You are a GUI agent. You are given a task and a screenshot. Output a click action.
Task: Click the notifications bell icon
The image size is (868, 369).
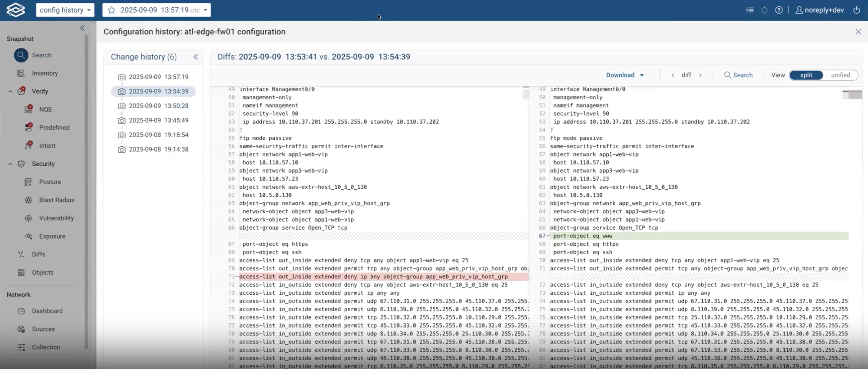click(x=764, y=10)
